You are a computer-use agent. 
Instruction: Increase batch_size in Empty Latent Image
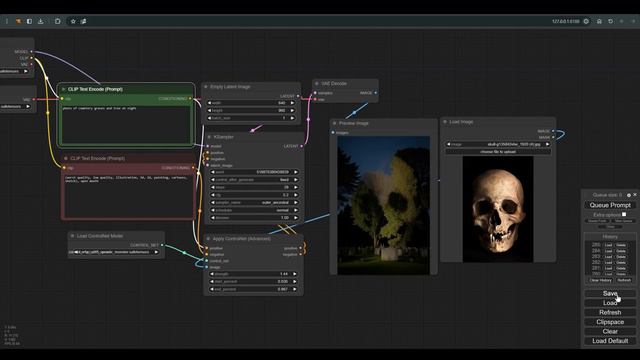(x=292, y=118)
